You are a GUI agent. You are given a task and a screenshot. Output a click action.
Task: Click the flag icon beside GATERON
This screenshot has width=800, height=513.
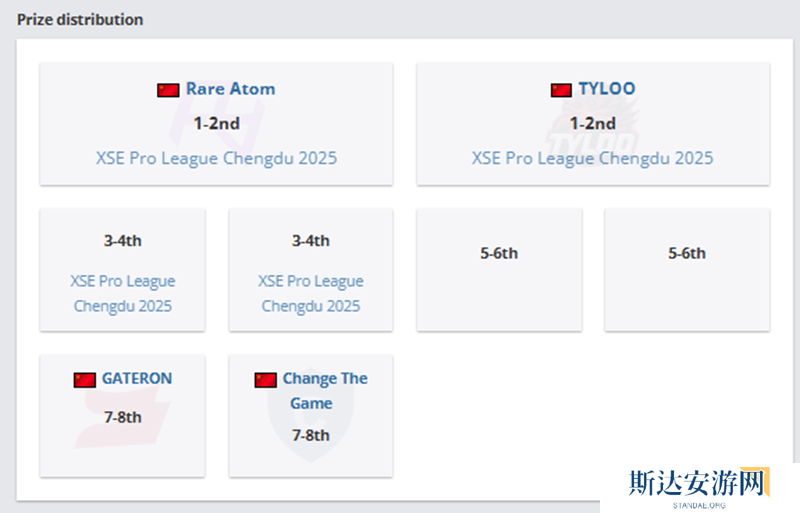click(85, 380)
